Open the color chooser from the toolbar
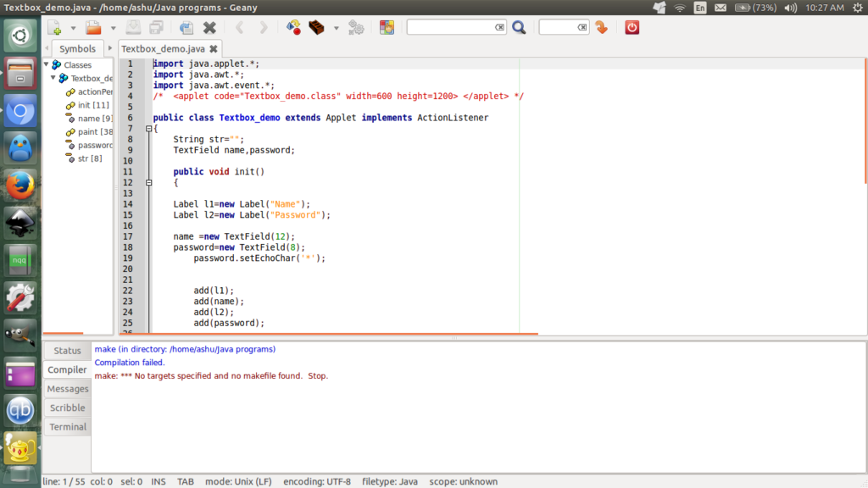868x488 pixels. pyautogui.click(x=387, y=28)
